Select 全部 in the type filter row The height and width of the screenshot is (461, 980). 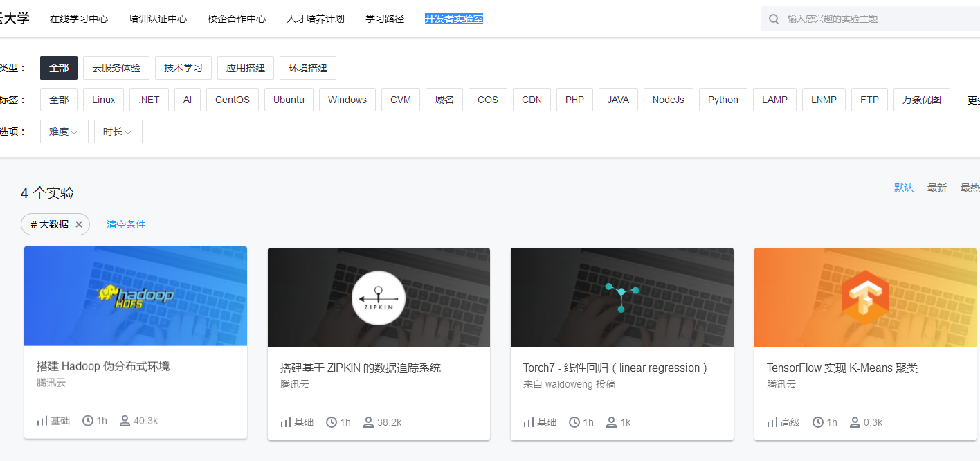(x=59, y=68)
